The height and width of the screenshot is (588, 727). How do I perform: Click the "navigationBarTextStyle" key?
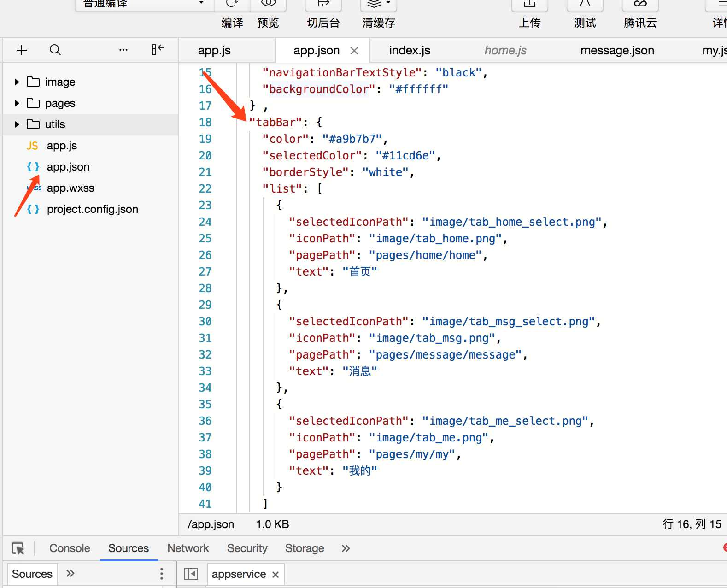[x=342, y=73]
